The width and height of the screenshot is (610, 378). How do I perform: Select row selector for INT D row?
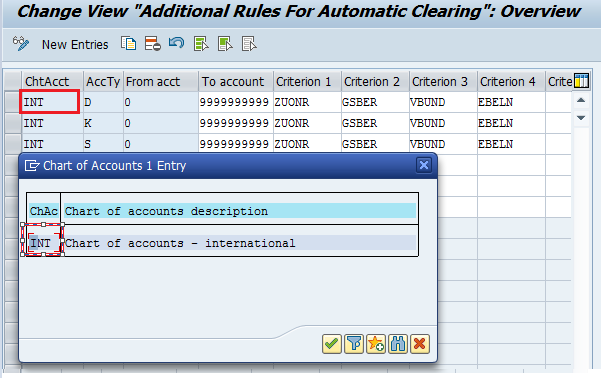click(13, 102)
